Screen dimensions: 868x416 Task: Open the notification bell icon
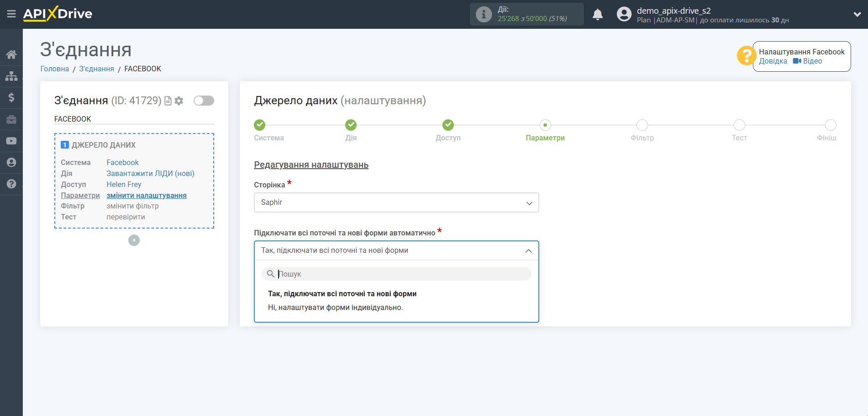[598, 15]
